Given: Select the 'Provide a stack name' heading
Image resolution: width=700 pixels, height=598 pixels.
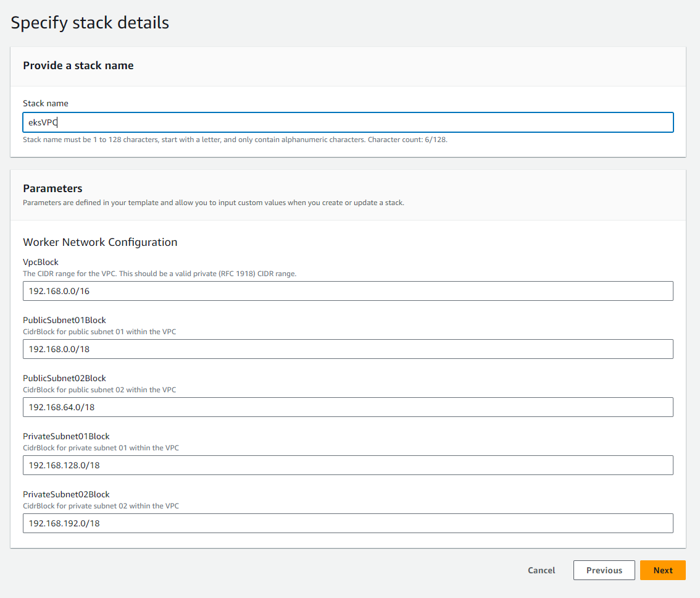Looking at the screenshot, I should pyautogui.click(x=78, y=65).
